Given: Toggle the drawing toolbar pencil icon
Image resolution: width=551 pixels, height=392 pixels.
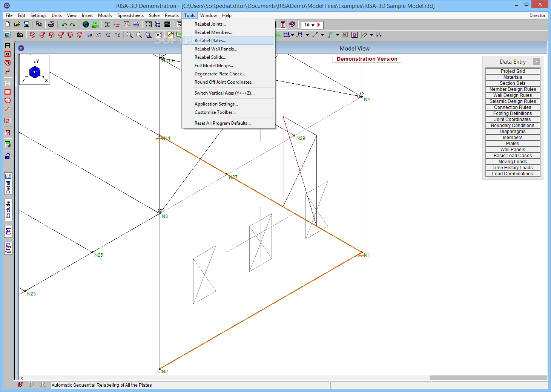Looking at the screenshot, I should click(x=170, y=35).
